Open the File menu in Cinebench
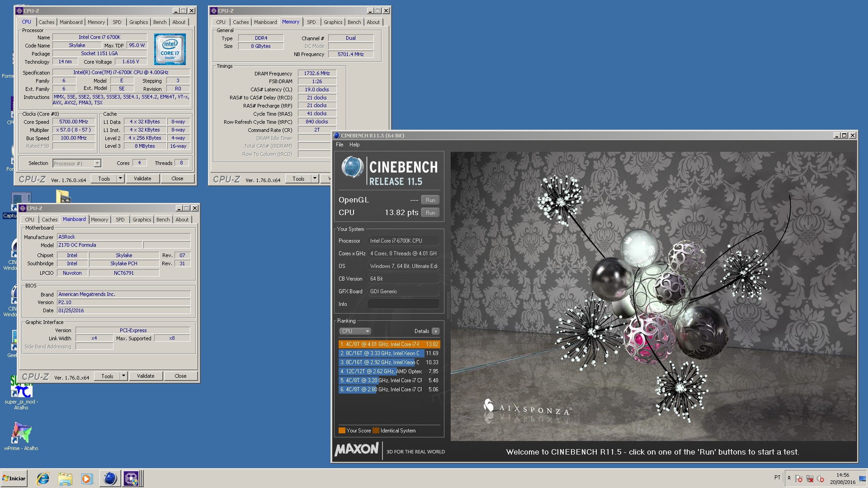The height and width of the screenshot is (488, 868). (x=340, y=145)
